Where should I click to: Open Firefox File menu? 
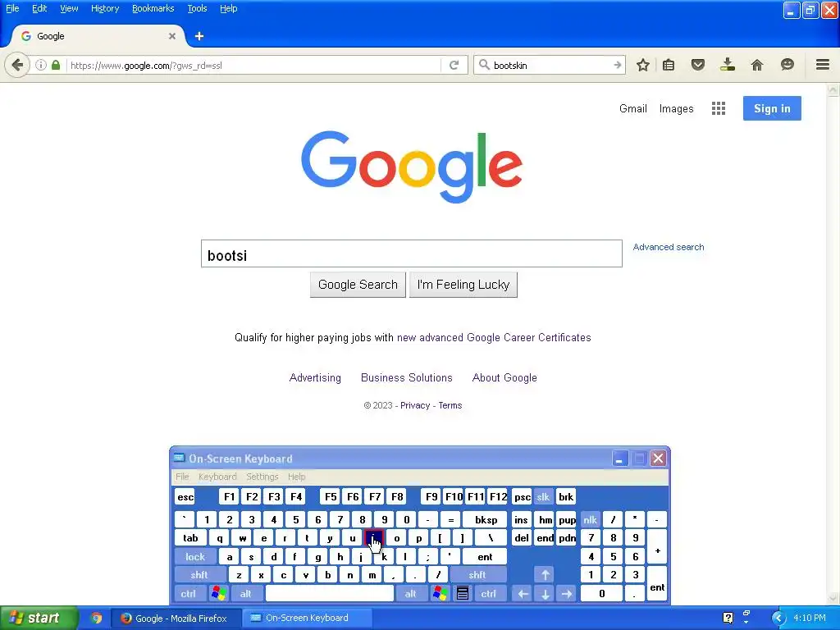pos(12,8)
